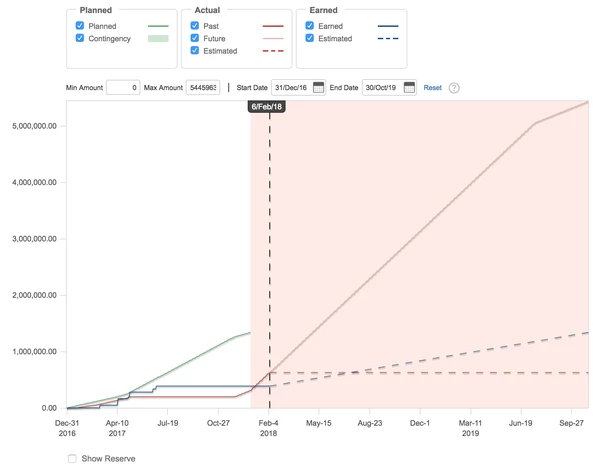The height and width of the screenshot is (467, 600).
Task: Disable the Past actual series
Action: point(195,26)
